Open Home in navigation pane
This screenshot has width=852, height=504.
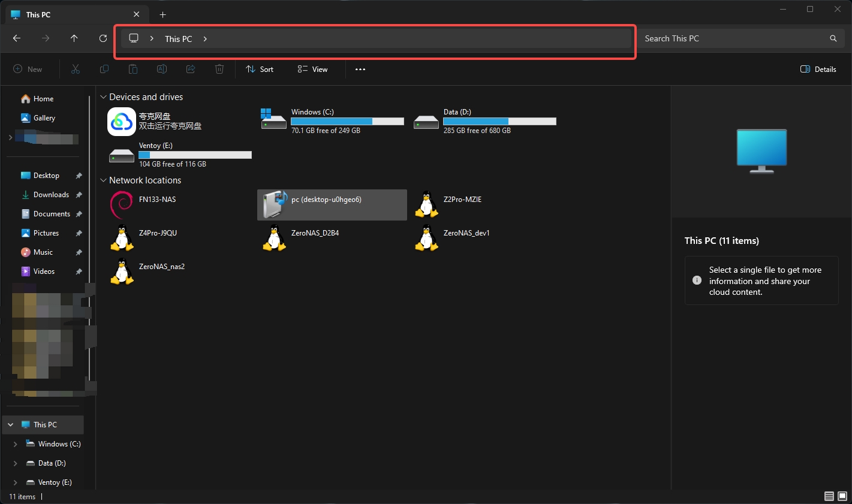[x=37, y=99]
